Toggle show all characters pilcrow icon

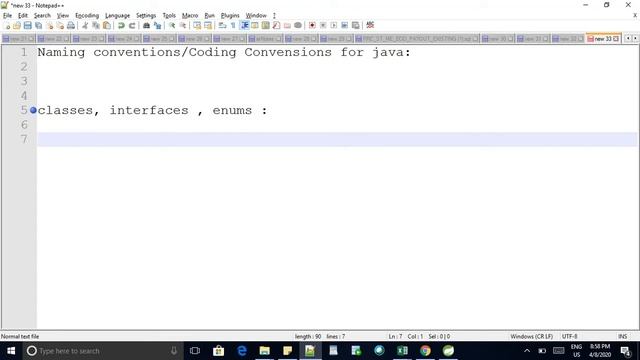(233, 25)
